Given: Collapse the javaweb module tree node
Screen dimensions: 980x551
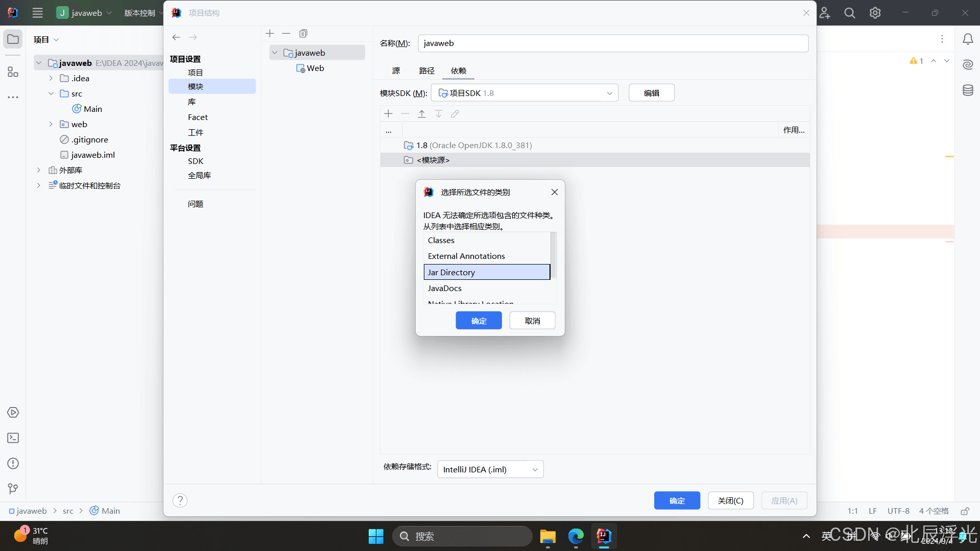Looking at the screenshot, I should (x=275, y=53).
